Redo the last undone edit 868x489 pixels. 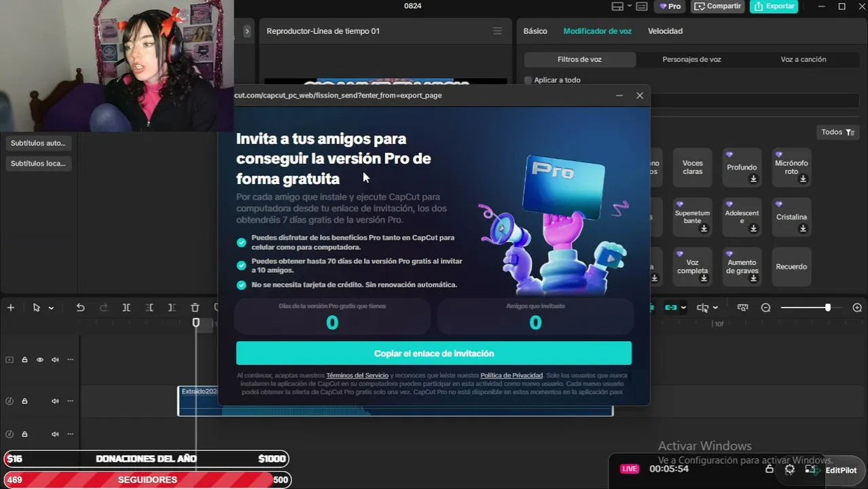coord(103,308)
